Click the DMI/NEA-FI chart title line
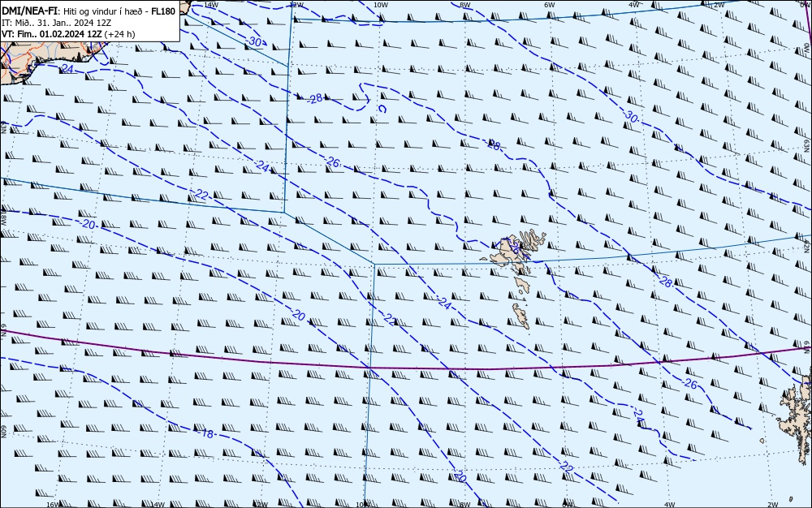This screenshot has width=812, height=508. [89, 11]
